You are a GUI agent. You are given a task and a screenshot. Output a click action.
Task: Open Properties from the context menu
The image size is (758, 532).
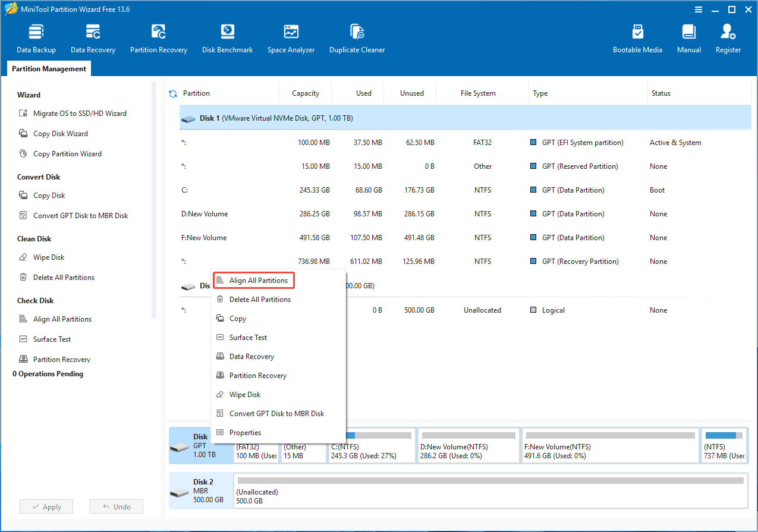click(278, 433)
